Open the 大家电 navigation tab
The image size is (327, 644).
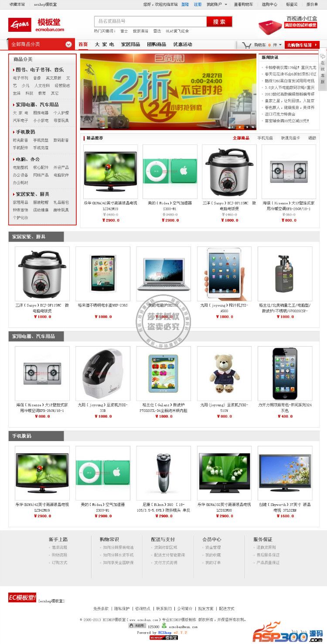(104, 44)
